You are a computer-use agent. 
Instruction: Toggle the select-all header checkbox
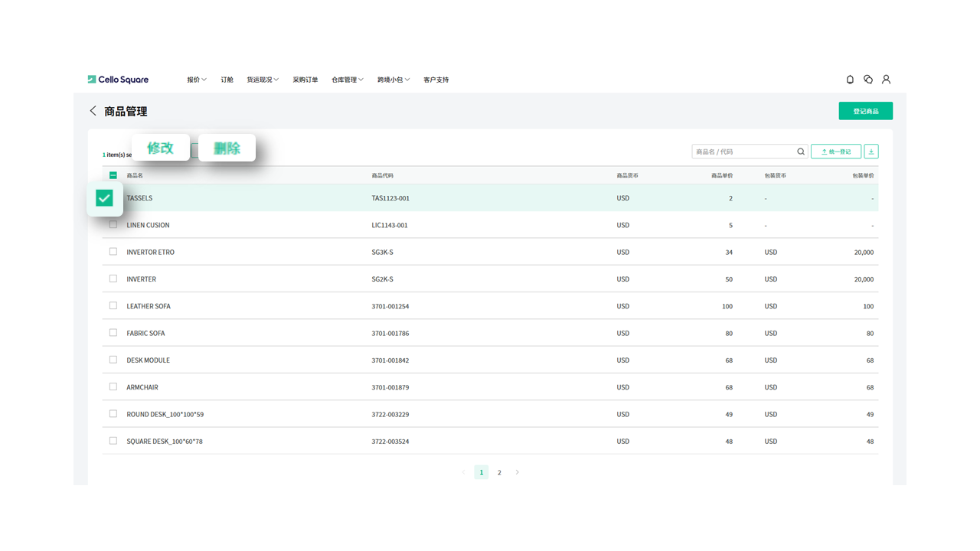[x=113, y=175]
